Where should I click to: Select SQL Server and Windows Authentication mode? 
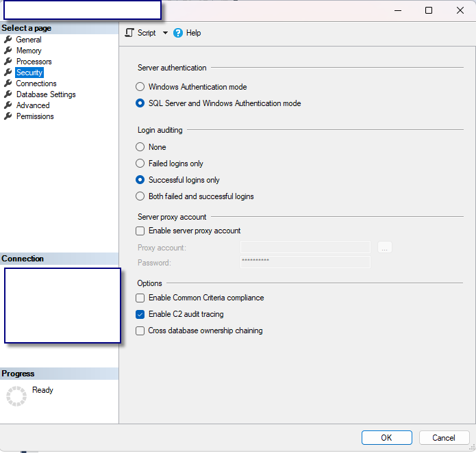218,103
